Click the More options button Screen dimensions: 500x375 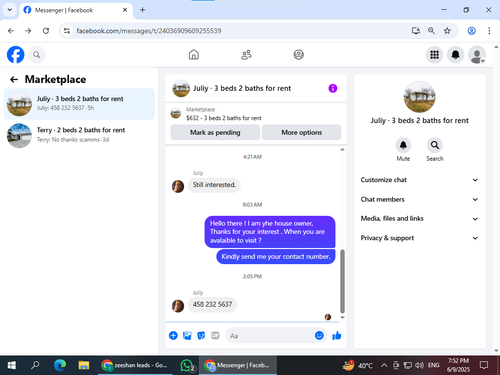coord(301,132)
